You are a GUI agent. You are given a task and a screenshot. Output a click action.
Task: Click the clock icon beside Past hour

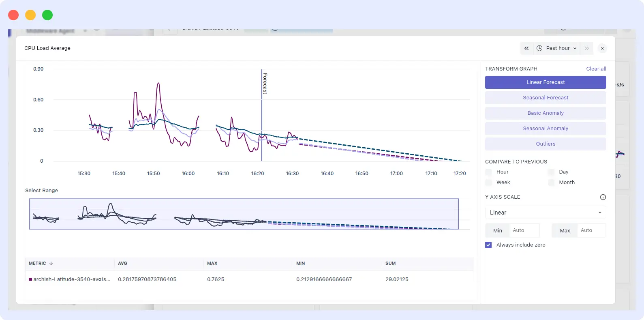click(539, 48)
